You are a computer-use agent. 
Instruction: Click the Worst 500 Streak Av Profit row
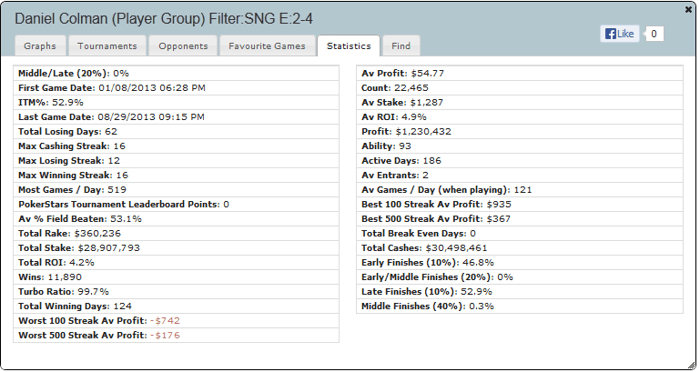[x=176, y=335]
